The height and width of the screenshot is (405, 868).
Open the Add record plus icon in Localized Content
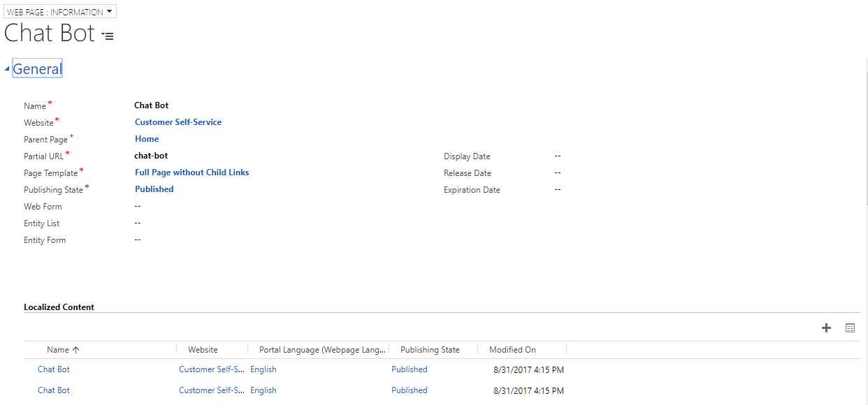826,327
